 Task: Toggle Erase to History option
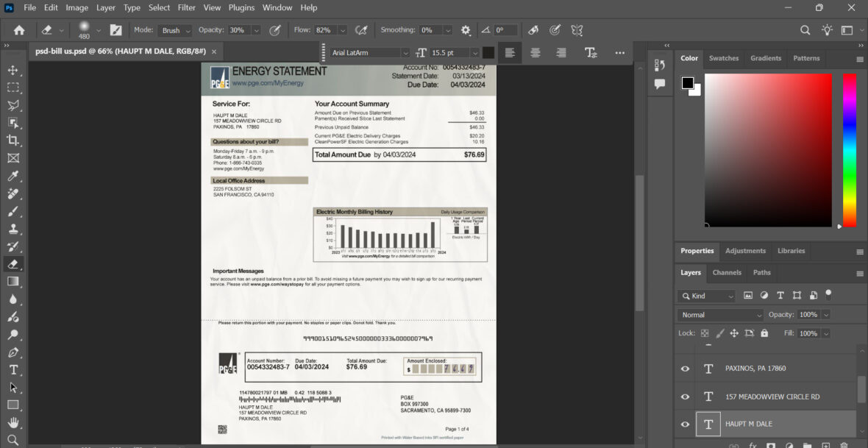pos(533,30)
